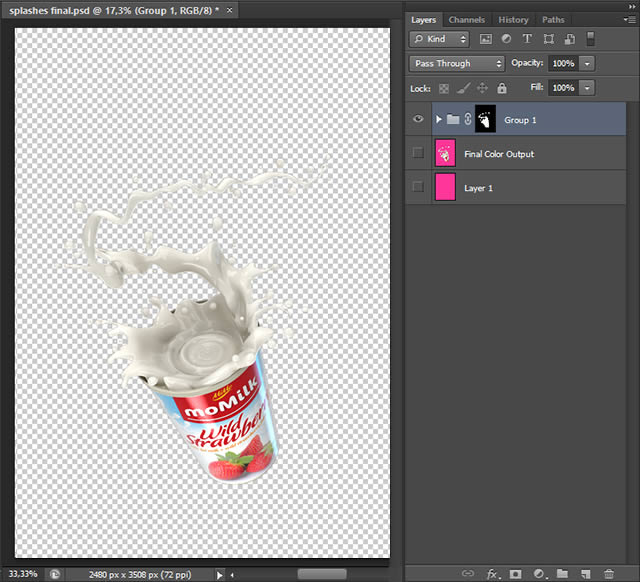Open the Opacity slider dropdown arrow

tap(587, 64)
